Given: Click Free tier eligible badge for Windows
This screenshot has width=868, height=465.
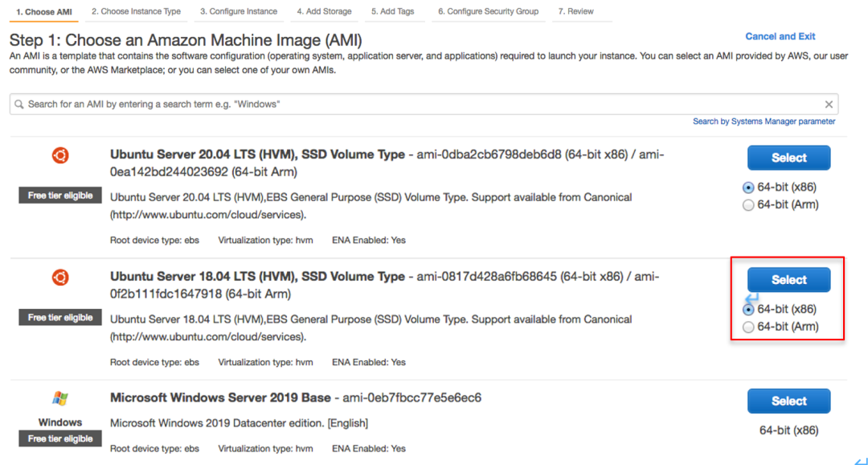Looking at the screenshot, I should (59, 439).
